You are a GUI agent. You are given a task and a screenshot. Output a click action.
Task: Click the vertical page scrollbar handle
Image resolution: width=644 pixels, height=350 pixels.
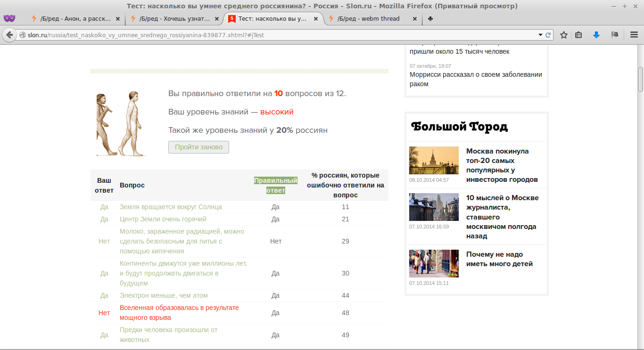coord(641,79)
